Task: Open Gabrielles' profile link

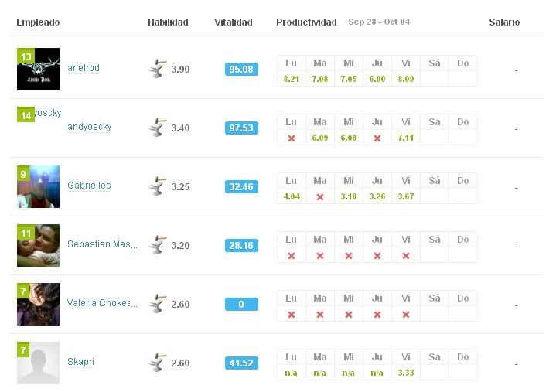Action: point(89,186)
